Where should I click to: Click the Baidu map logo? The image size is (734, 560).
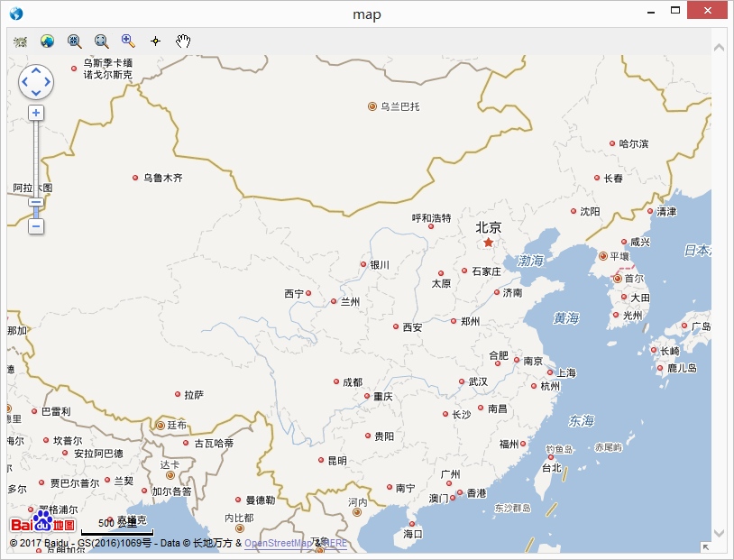click(42, 522)
